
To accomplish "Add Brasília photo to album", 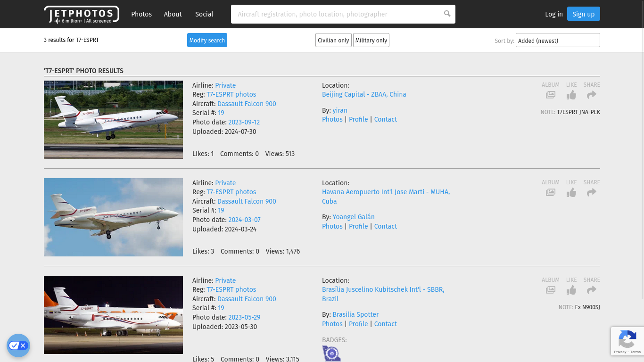I will click(551, 290).
